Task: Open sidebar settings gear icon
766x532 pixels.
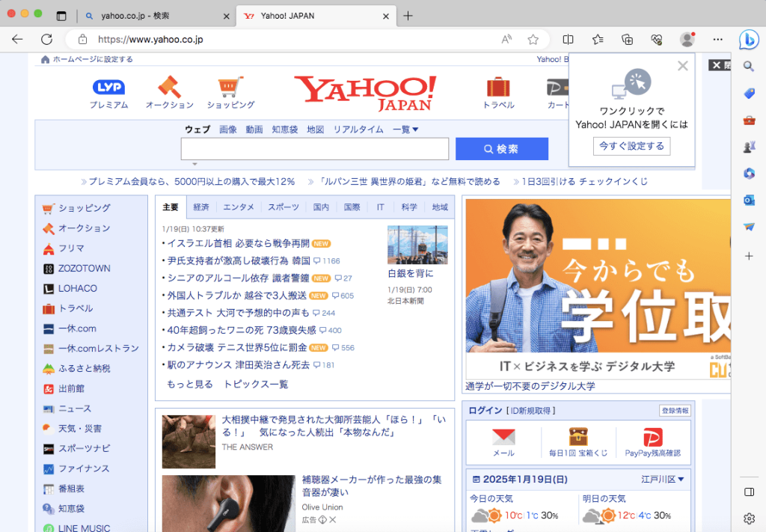Action: (749, 519)
